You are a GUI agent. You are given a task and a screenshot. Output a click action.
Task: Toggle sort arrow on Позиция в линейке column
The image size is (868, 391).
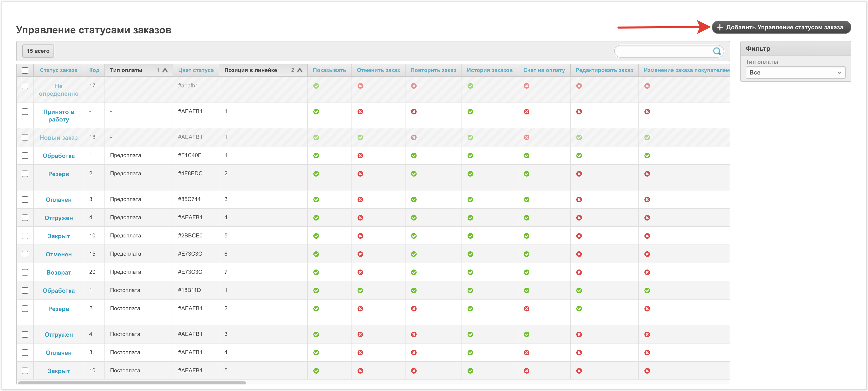[300, 70]
